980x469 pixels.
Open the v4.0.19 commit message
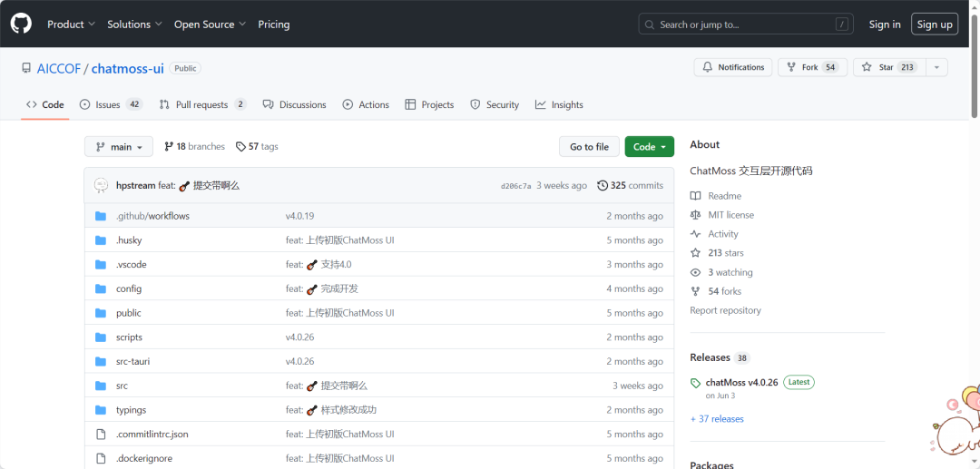pos(300,216)
